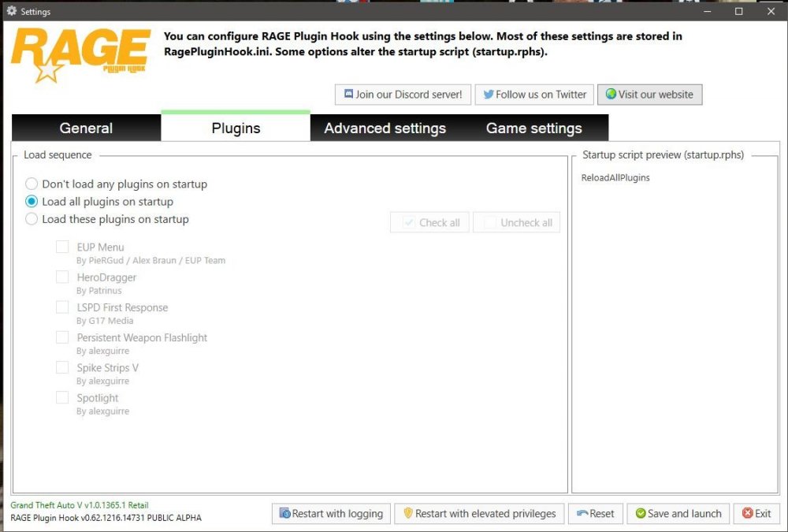Click Save and launch

678,514
